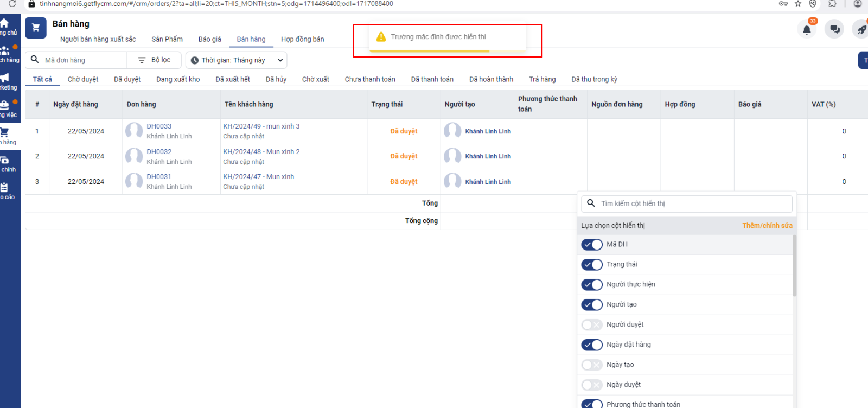Enable the Ngày tạo column toggle
Viewport: 868px width, 408px height.
point(592,365)
